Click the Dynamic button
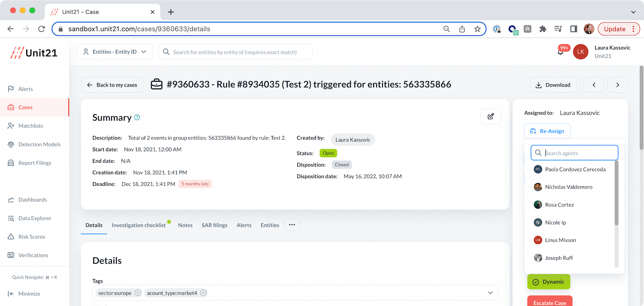Viewport: 644px width, 306px height. (549, 282)
